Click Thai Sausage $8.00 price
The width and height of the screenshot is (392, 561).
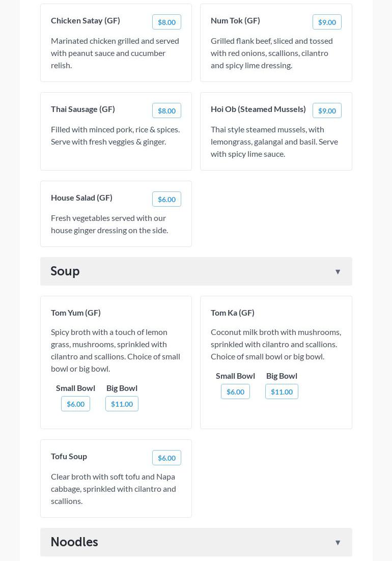(x=166, y=110)
